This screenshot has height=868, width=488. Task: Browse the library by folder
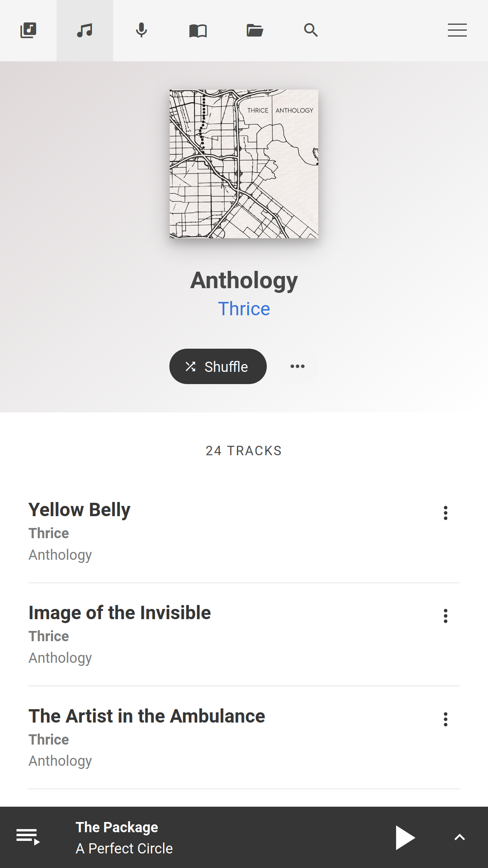click(255, 30)
